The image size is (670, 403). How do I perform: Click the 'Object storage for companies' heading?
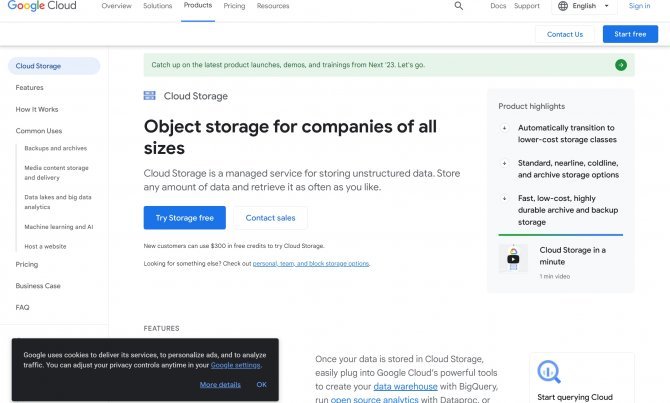[290, 137]
